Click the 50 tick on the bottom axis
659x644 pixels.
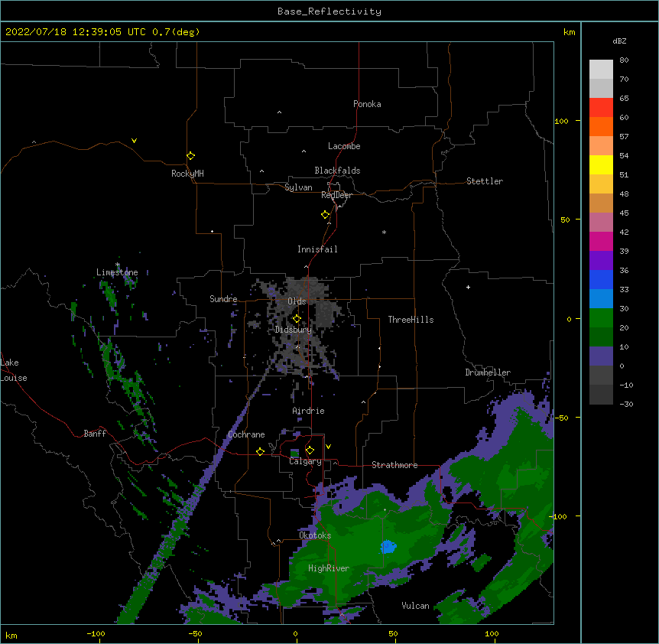click(393, 633)
